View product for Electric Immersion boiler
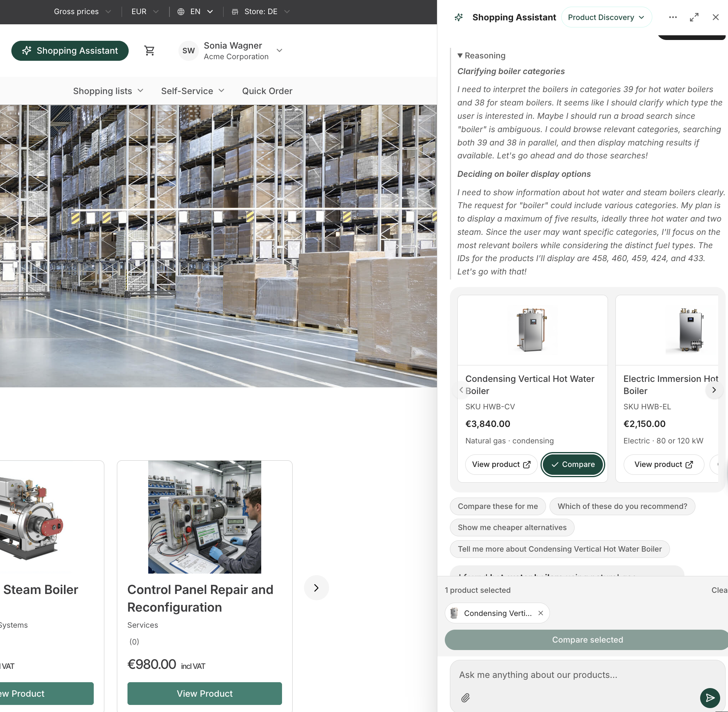 664,465
